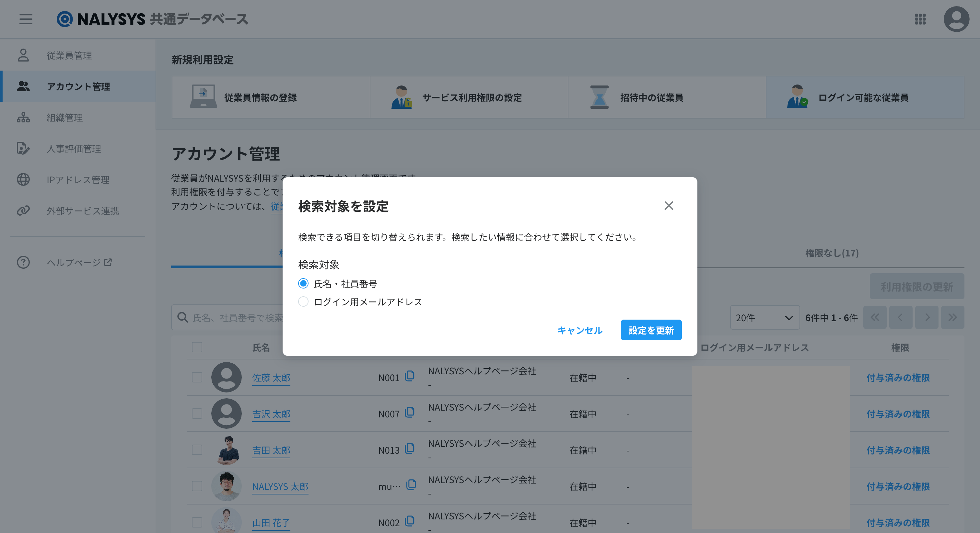Click the IPアドレス管理 globe icon
This screenshot has height=533, width=980.
pos(23,179)
